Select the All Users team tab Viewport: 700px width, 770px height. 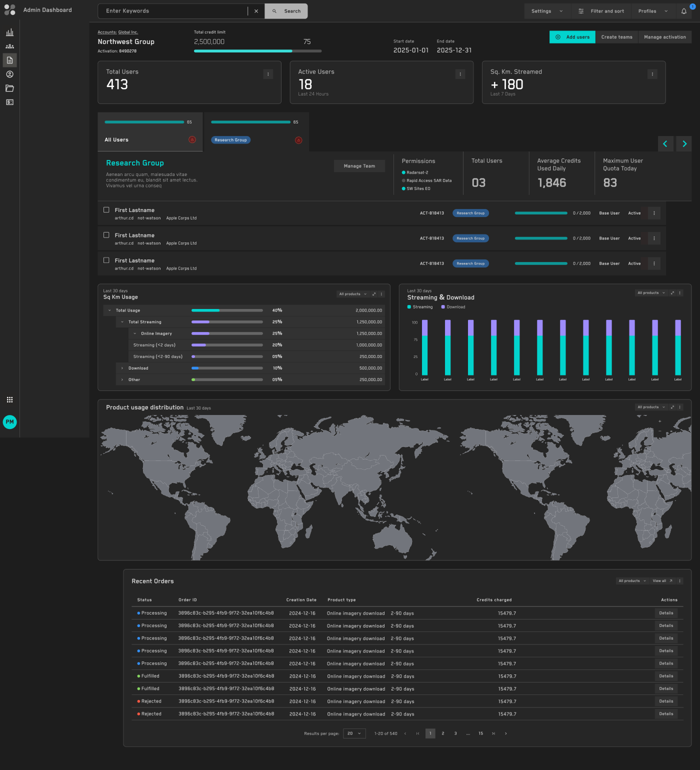pos(150,131)
